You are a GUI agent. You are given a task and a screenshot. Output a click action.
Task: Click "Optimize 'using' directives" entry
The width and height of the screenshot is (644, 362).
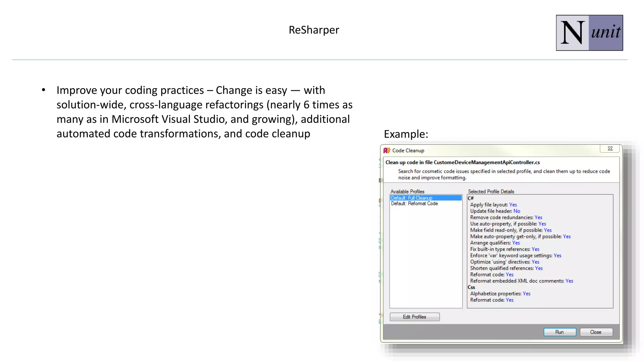tap(504, 262)
